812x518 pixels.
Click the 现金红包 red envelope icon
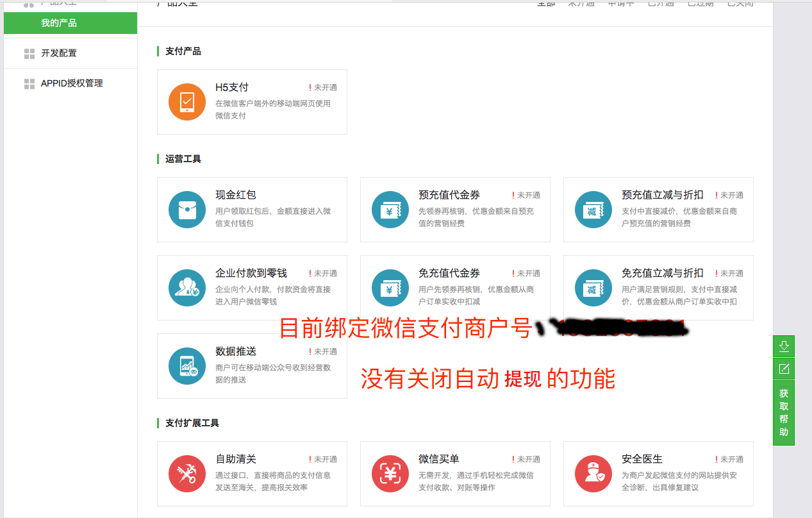point(187,210)
